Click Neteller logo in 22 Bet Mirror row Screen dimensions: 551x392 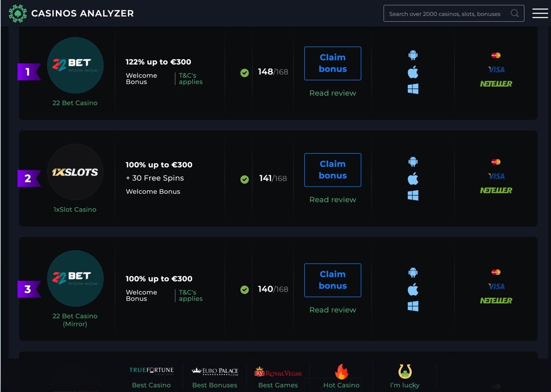click(x=496, y=301)
